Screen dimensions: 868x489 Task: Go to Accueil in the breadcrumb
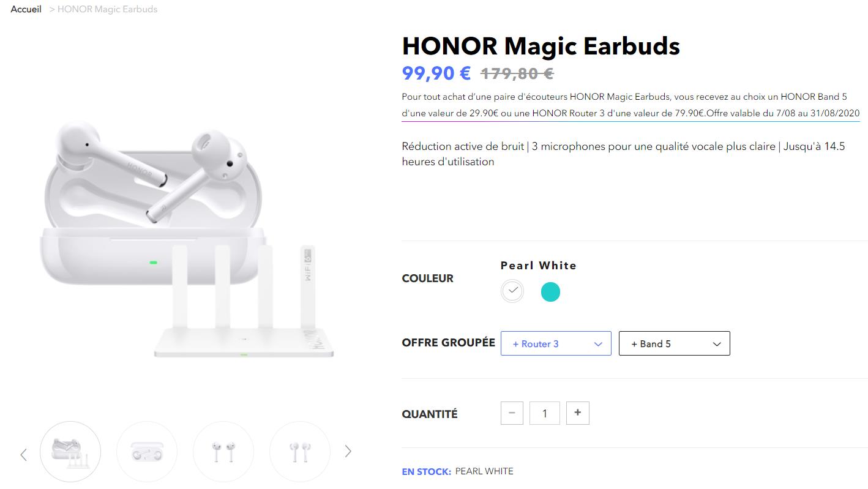coord(26,9)
